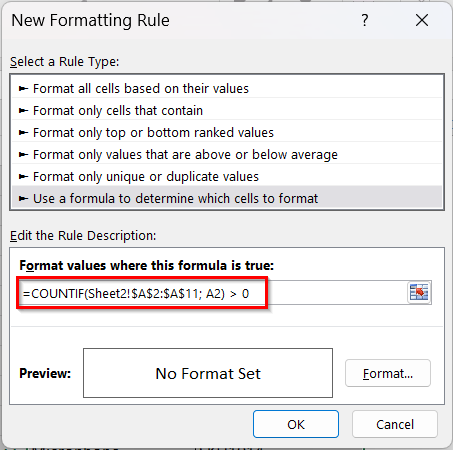Cancel the new formatting rule

point(395,424)
